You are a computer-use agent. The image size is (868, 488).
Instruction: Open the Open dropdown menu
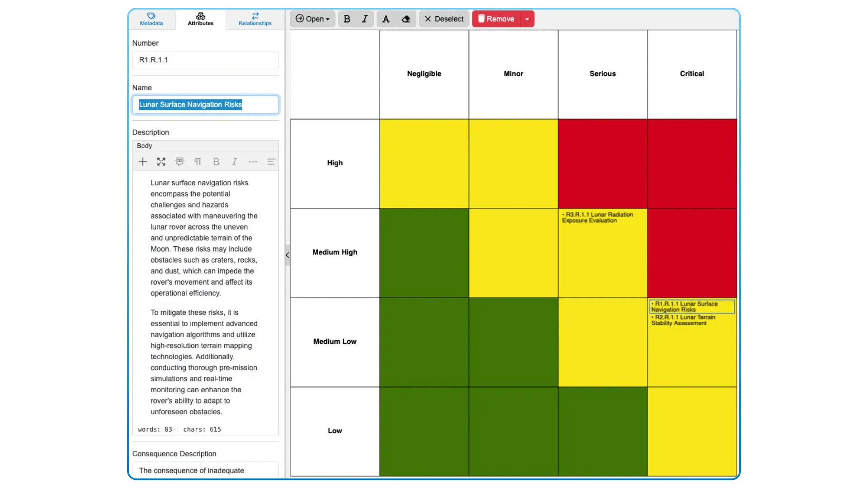click(312, 19)
